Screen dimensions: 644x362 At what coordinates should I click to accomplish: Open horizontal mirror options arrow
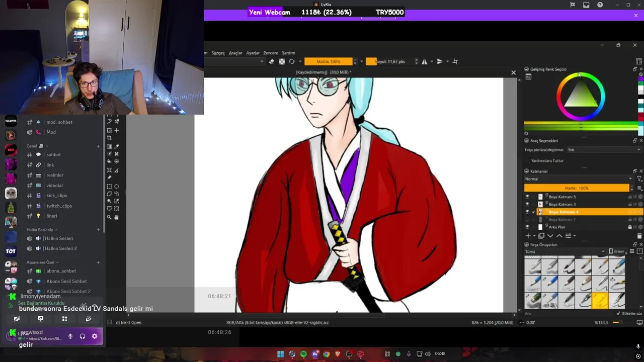click(432, 61)
